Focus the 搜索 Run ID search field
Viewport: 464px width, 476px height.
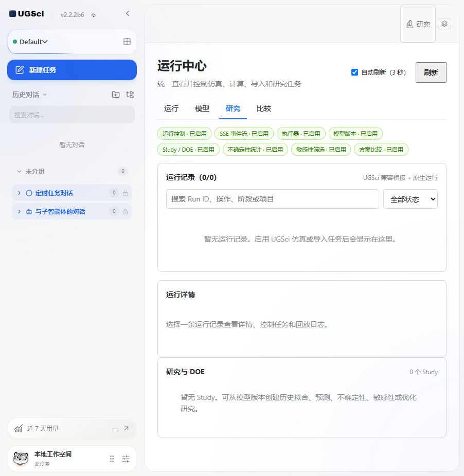tap(273, 199)
